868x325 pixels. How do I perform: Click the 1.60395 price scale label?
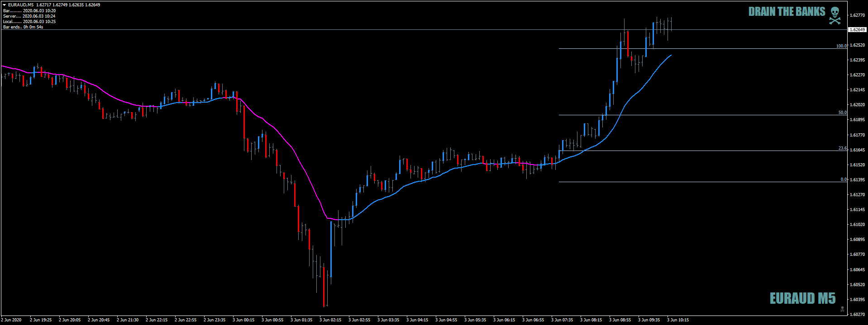tap(857, 300)
